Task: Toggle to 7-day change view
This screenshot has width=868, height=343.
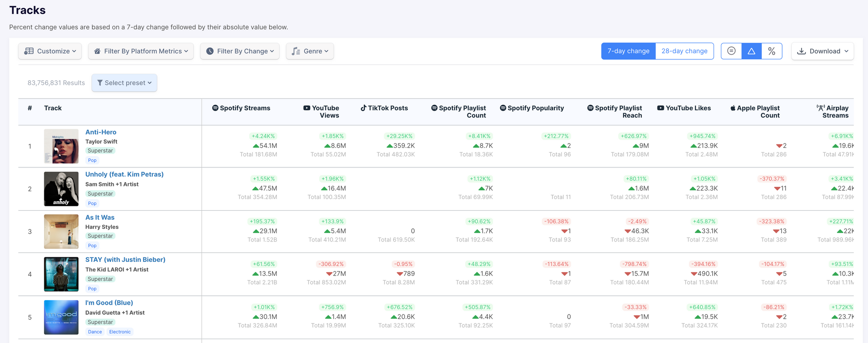Action: (628, 51)
